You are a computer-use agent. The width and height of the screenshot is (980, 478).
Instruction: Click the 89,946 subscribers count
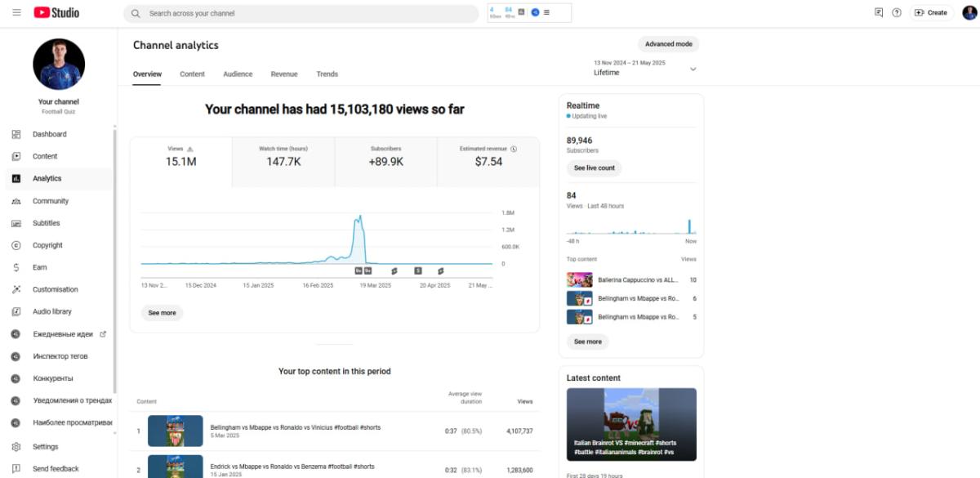580,141
